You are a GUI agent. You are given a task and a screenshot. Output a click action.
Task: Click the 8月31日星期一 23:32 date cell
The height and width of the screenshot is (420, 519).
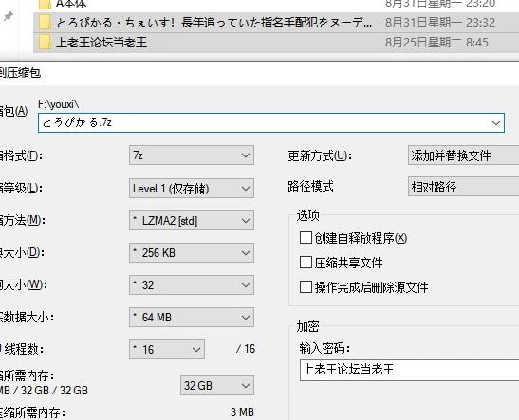(x=440, y=23)
